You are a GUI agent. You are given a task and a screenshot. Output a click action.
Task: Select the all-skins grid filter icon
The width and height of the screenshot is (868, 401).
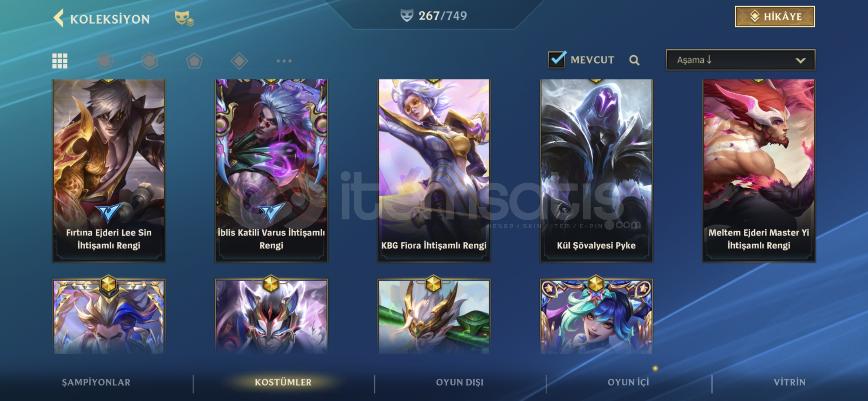tap(60, 61)
